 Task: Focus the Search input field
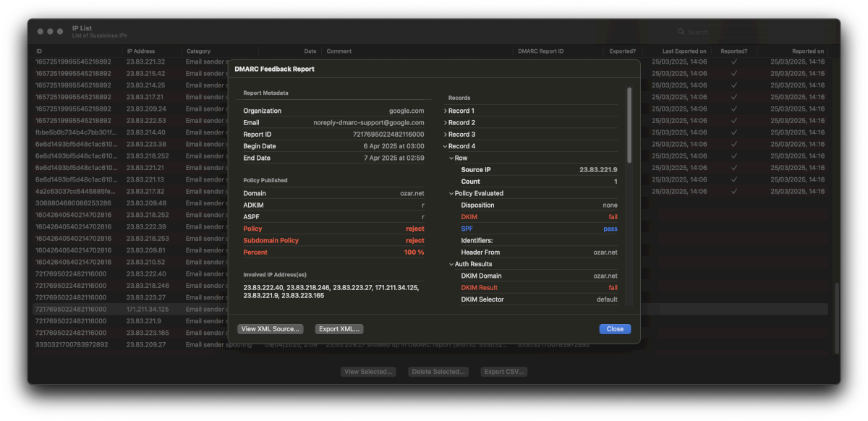pos(752,32)
